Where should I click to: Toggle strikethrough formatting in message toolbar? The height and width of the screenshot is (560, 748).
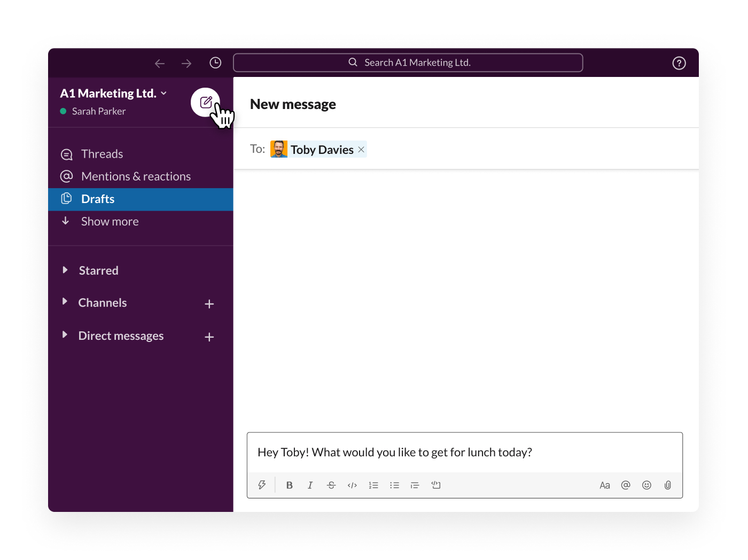(331, 485)
